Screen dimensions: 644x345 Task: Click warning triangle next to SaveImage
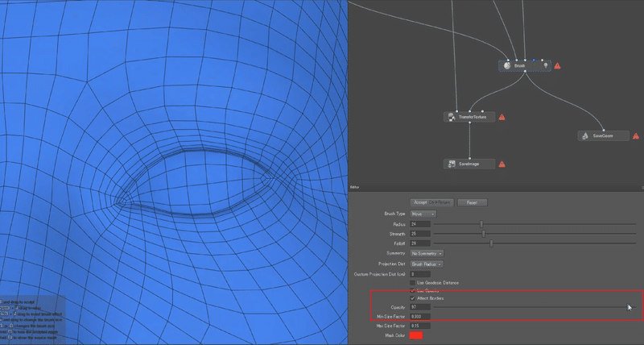(502, 164)
